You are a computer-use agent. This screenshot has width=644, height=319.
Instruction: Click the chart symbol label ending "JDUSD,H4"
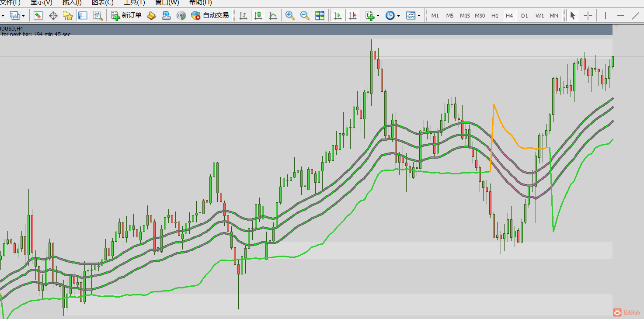(x=11, y=29)
